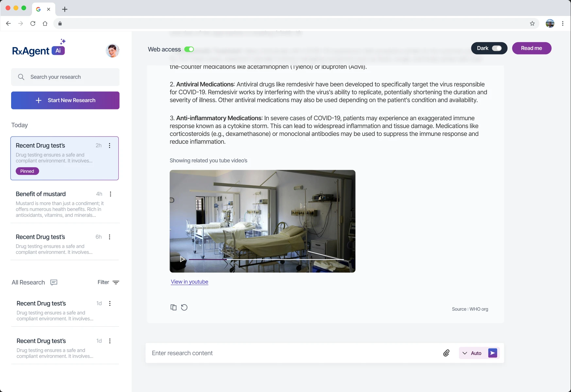This screenshot has width=571, height=392.
Task: Open options for pinned Recent Drug test's
Action: click(109, 146)
